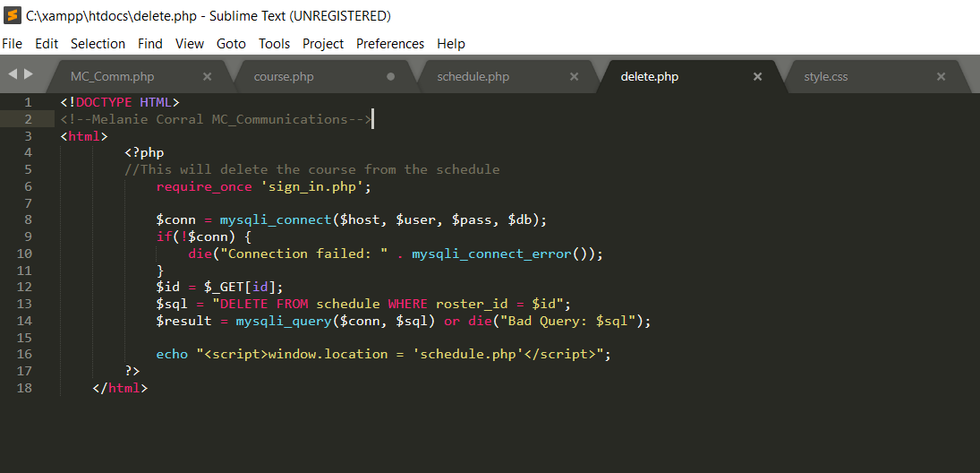The image size is (980, 473).
Task: Click "Bad Query: $sql" string
Action: (567, 321)
